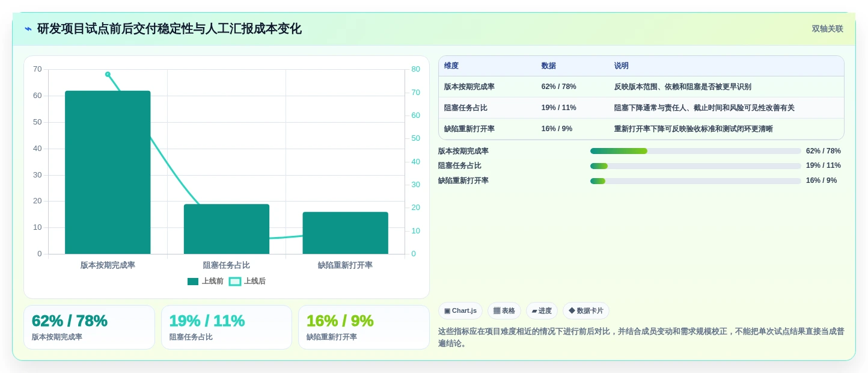Select the 数据卡片 tag chip
The height and width of the screenshot is (373, 868).
[586, 311]
